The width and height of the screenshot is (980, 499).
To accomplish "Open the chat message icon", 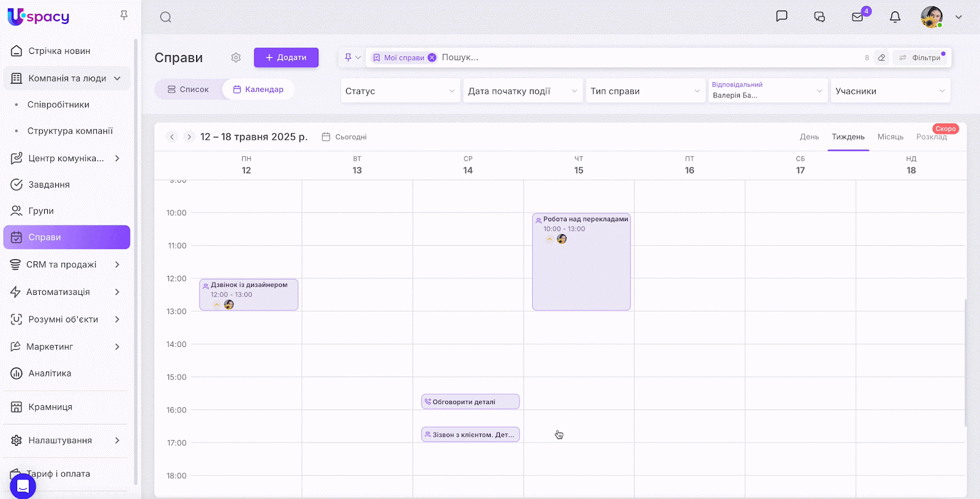I will coord(782,17).
